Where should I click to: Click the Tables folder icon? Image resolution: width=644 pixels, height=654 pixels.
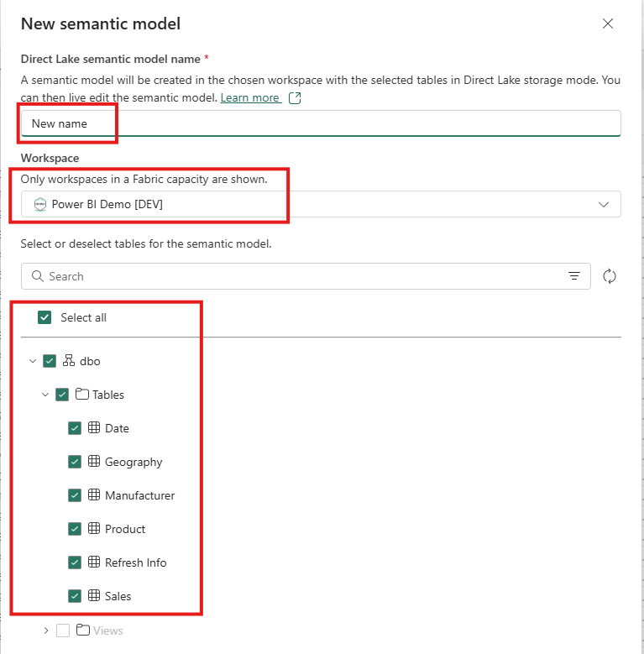82,395
